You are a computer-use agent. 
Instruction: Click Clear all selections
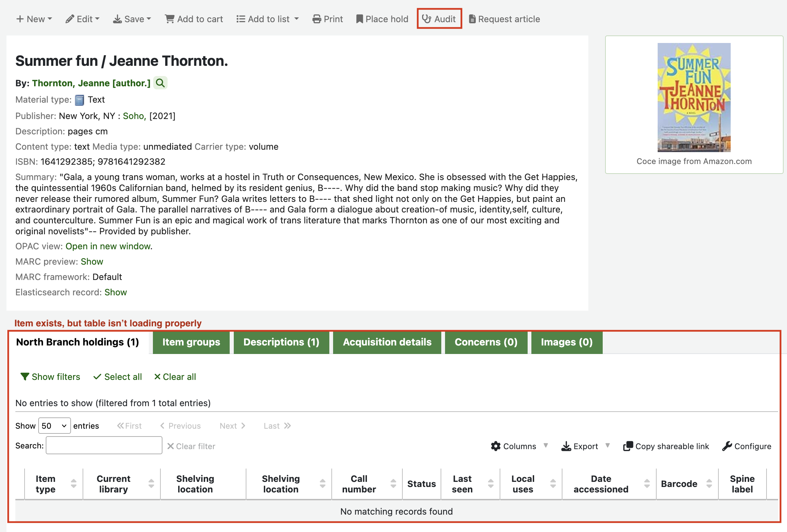pos(175,377)
